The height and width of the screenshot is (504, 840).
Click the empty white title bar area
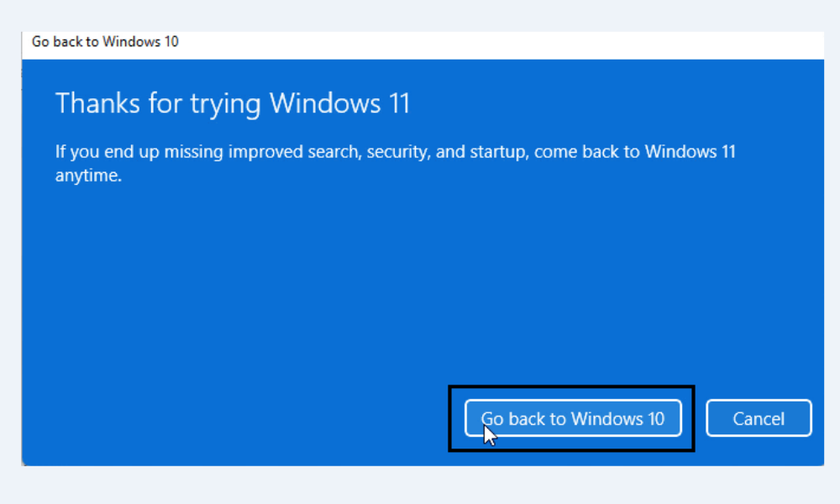504,44
